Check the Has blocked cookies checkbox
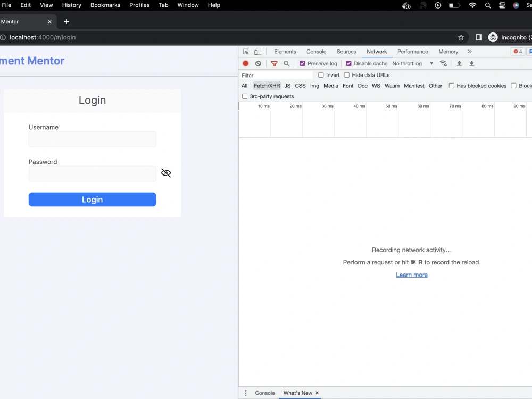 [452, 86]
